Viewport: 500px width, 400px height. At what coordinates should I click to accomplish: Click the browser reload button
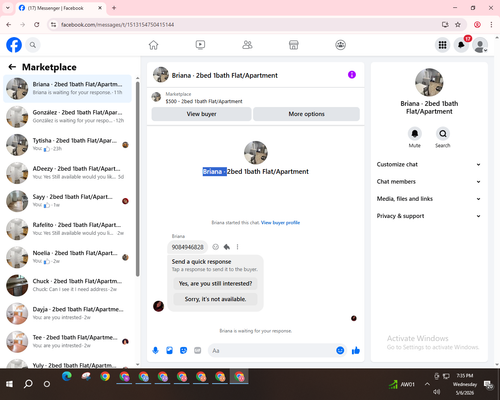(37, 25)
